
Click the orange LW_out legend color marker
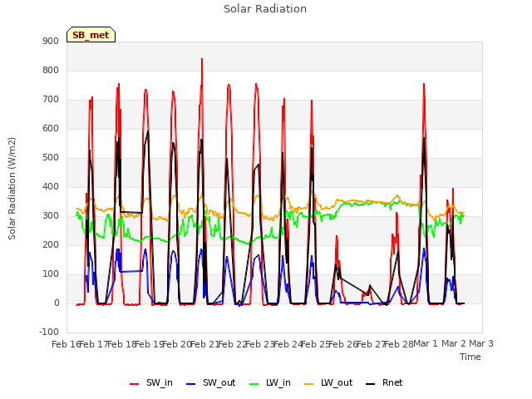coord(308,384)
